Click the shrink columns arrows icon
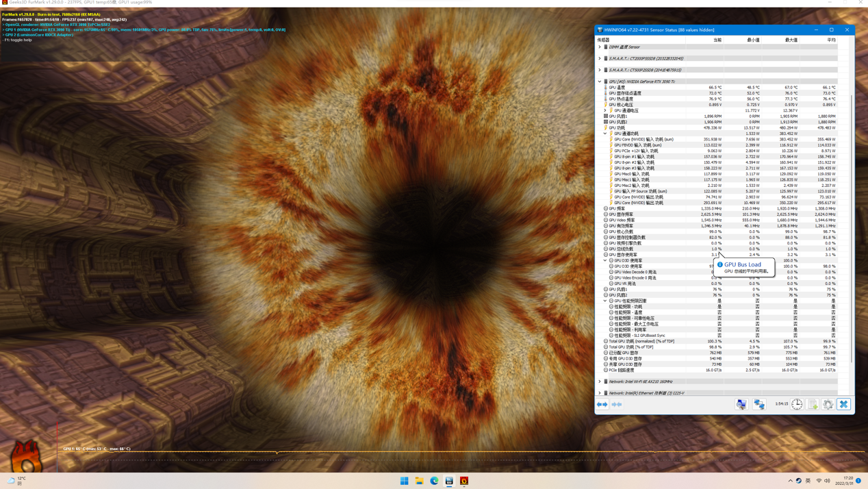The image size is (868, 489). coord(617,405)
